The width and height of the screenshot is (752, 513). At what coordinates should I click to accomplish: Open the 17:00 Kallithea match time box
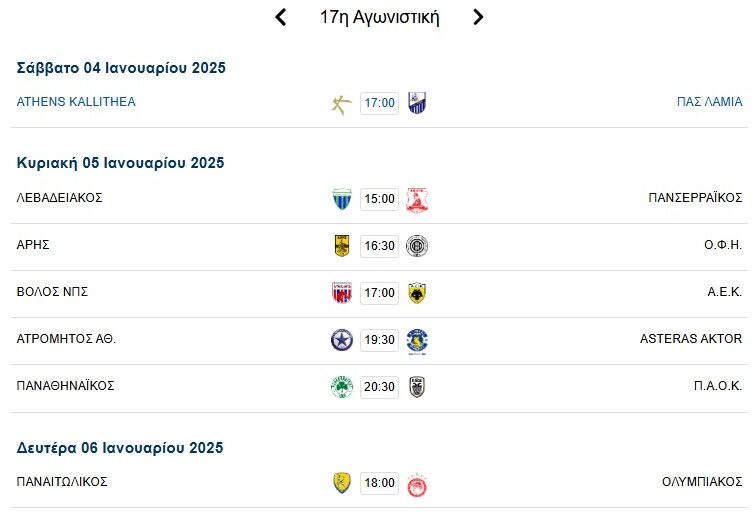pos(379,103)
